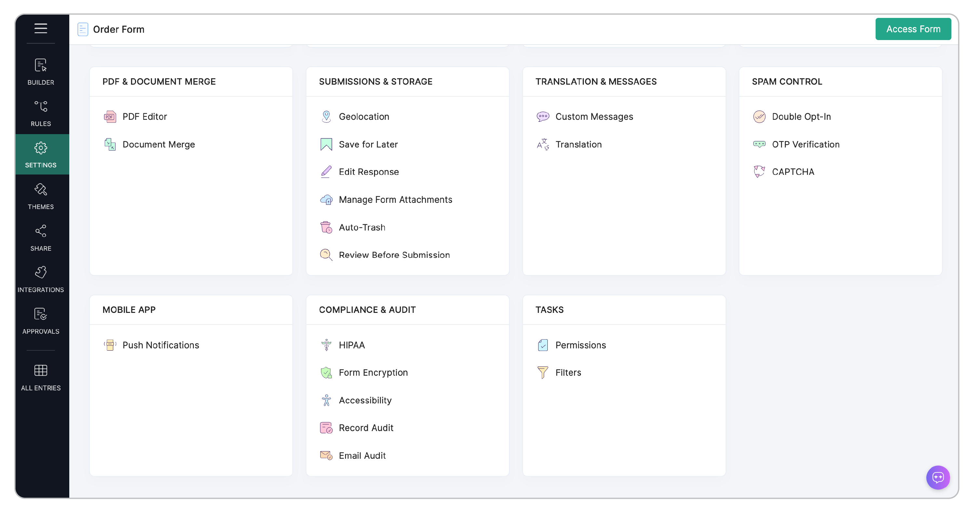Click Manage Form Attachments cloud icon
This screenshot has width=980, height=517.
pos(326,200)
